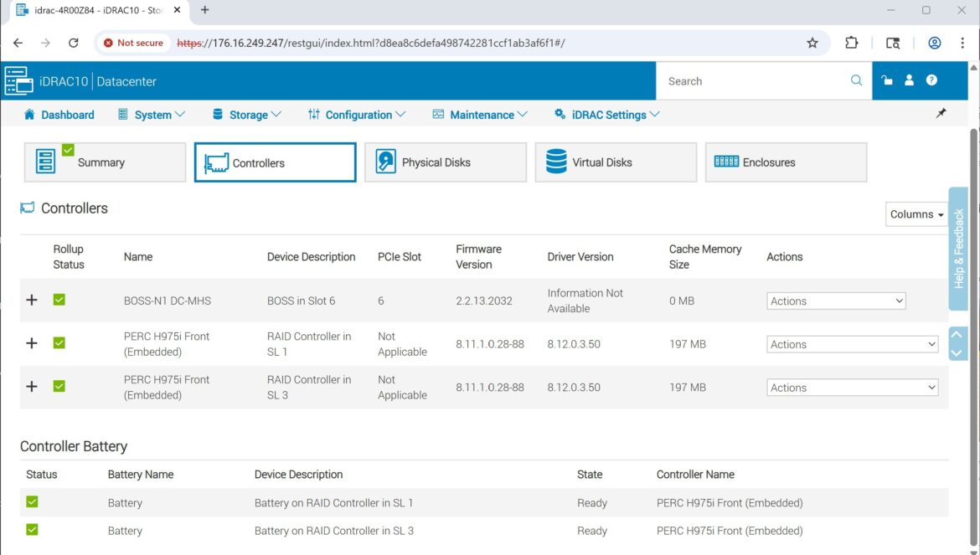Open the Help & Feedback side panel
This screenshot has height=555, width=980.
[x=958, y=249]
